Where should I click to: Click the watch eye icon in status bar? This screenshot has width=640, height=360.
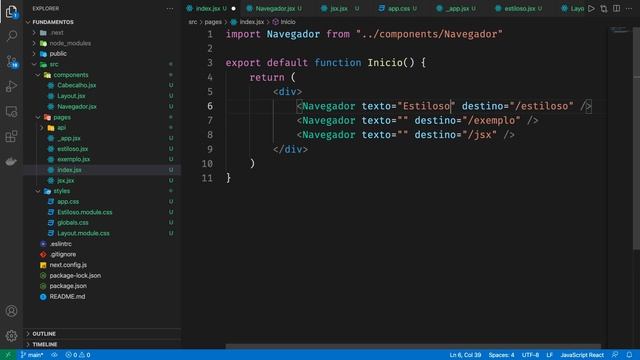pos(54,355)
